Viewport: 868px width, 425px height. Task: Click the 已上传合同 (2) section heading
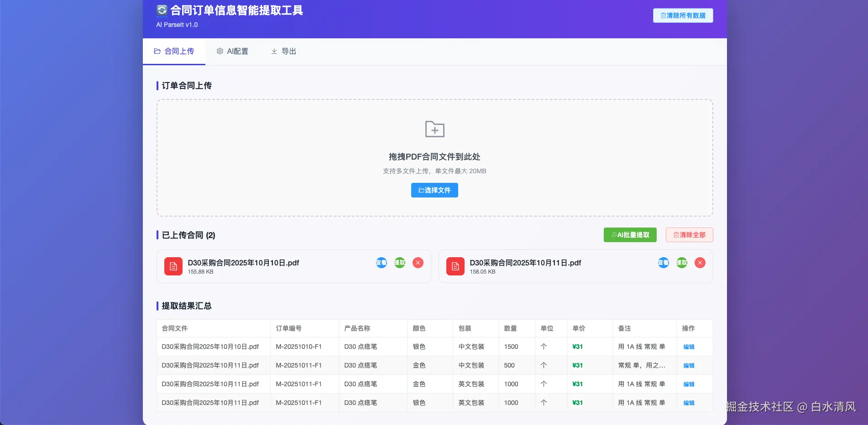[188, 235]
